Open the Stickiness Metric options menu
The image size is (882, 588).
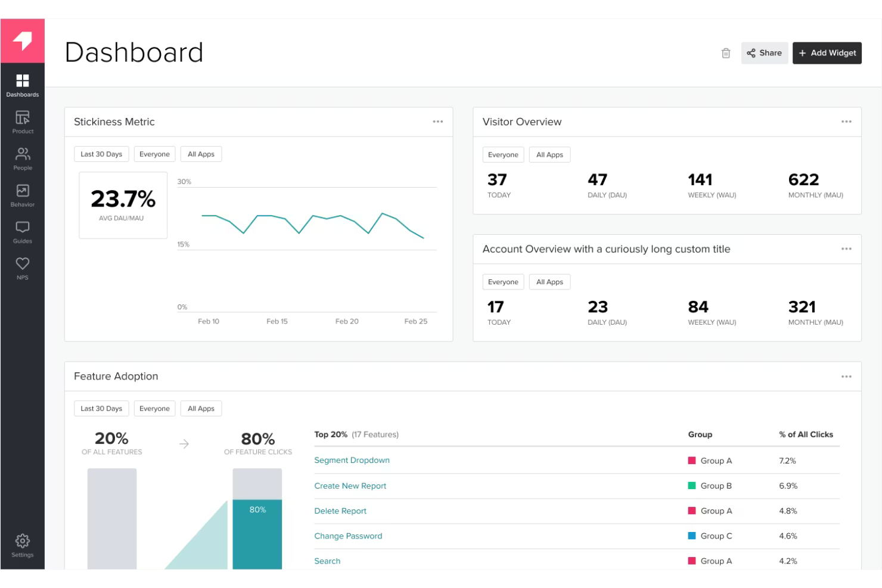438,122
